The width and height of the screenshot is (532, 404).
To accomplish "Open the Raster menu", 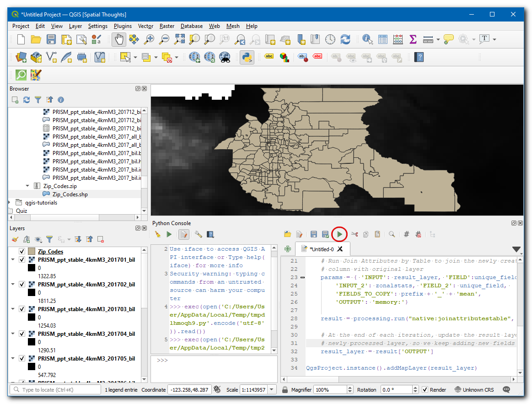I will [167, 26].
